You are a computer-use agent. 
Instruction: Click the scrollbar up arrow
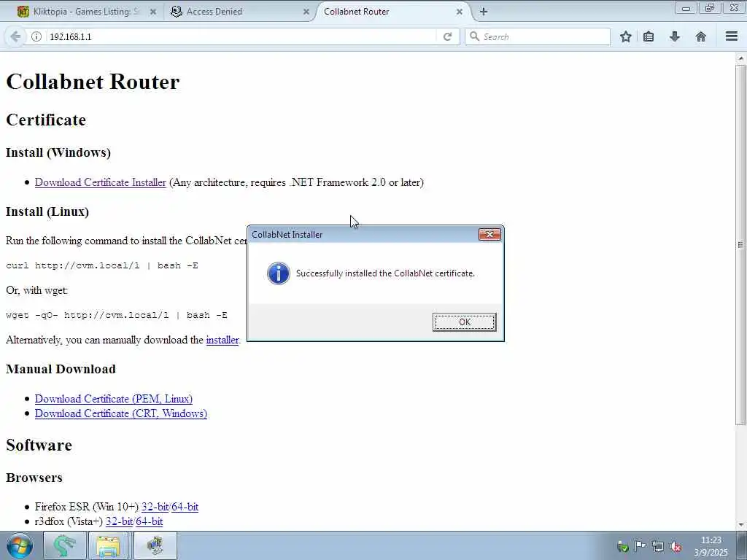(x=740, y=58)
